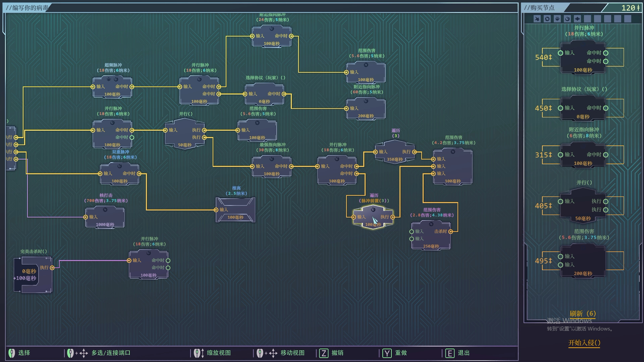Viewport: 644px width, 362px height.
Task: Click the 命中时 port on the 选择协议 node
Action: point(284,94)
